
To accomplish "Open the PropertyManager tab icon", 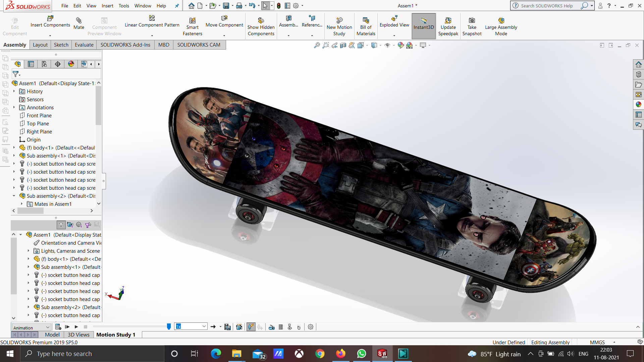I will (31, 64).
